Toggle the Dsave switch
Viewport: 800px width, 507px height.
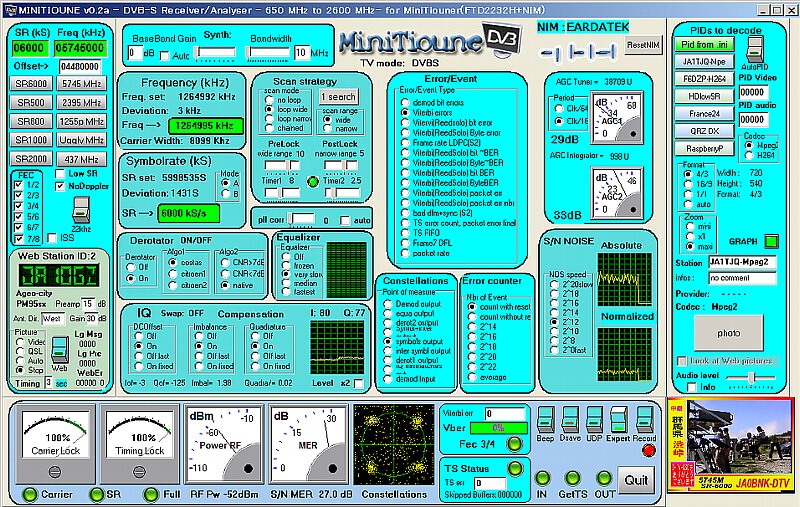click(570, 419)
